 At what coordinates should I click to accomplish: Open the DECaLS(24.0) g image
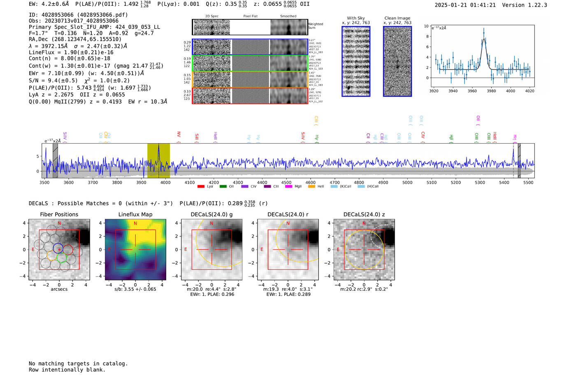click(x=211, y=250)
